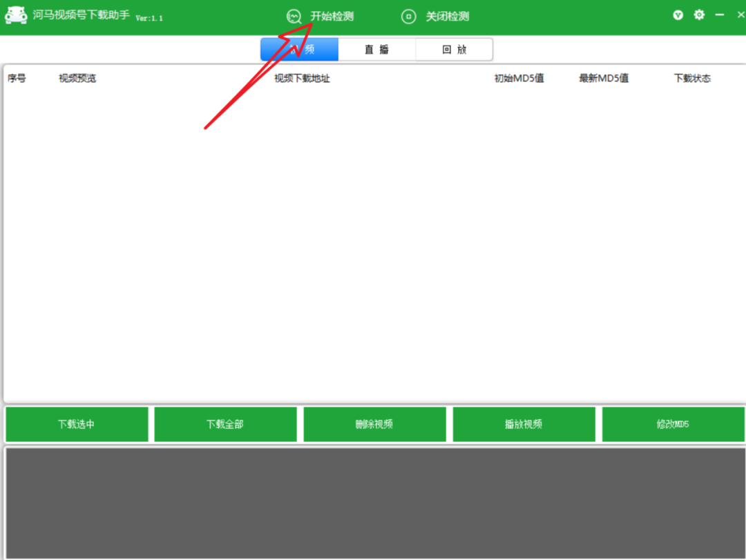Click the 视频下载地址 column header
746x560 pixels.
coord(302,79)
